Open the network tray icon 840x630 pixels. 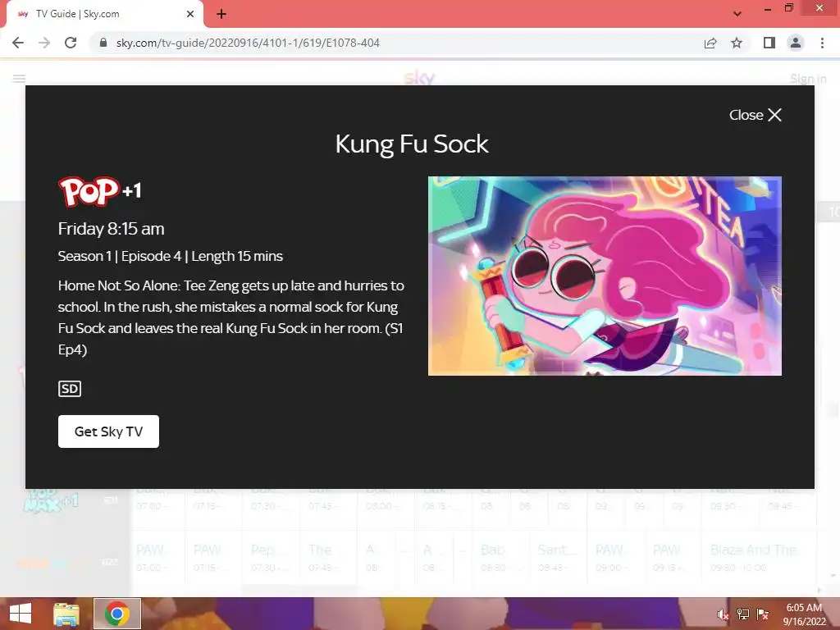tap(743, 614)
